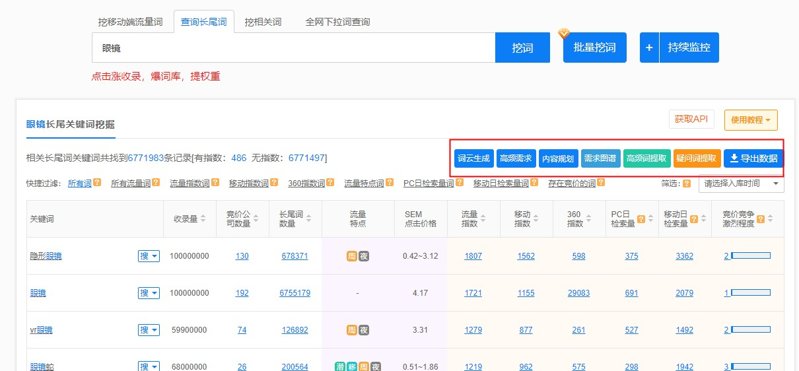This screenshot has width=799, height=371.
Task: Click the plus icon before 持续监控
Action: [649, 47]
